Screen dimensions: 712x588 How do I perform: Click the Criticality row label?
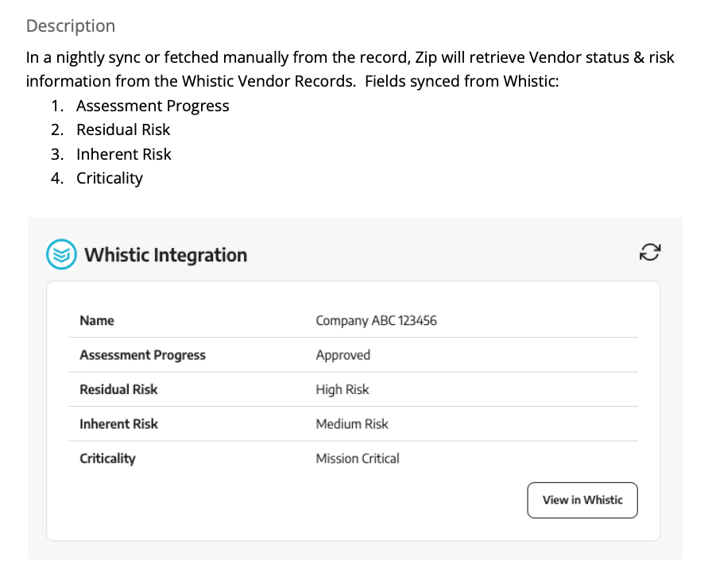107,458
